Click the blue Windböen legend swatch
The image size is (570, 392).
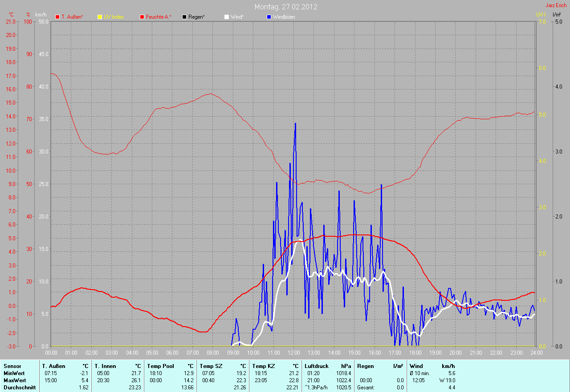point(269,17)
